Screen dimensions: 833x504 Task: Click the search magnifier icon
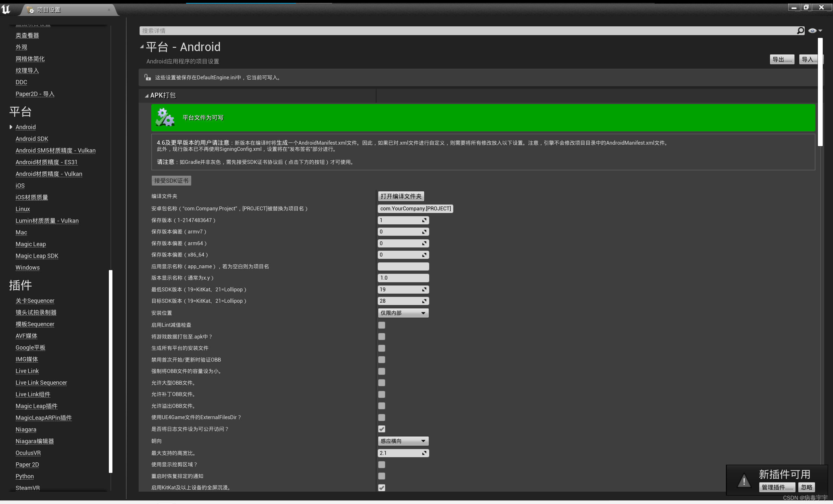[800, 31]
